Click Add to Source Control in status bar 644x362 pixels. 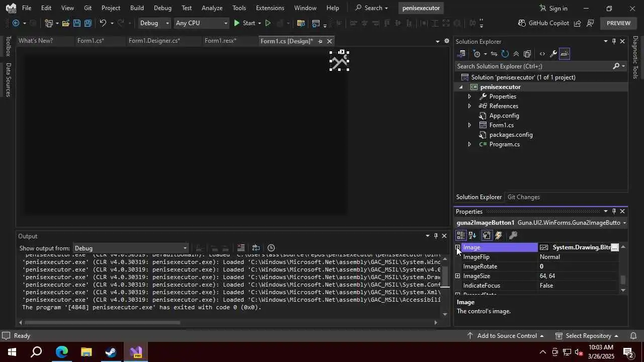click(506, 336)
